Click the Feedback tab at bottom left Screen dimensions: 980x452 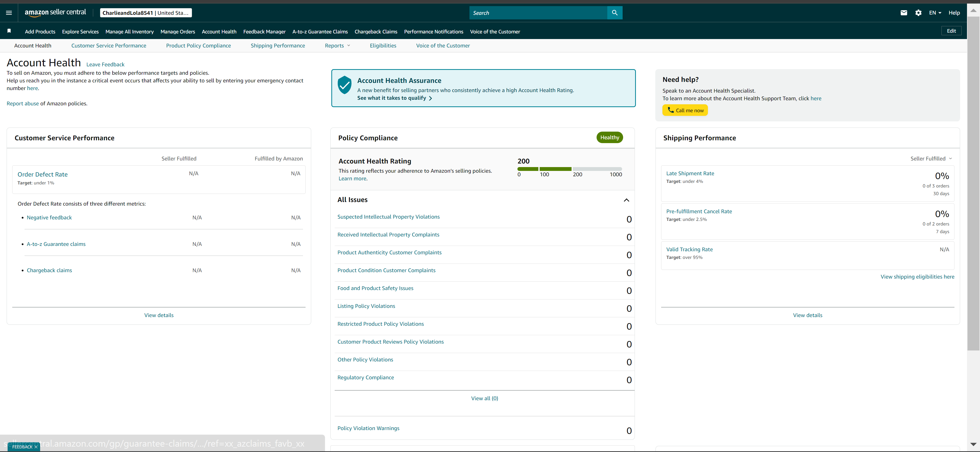tap(22, 447)
